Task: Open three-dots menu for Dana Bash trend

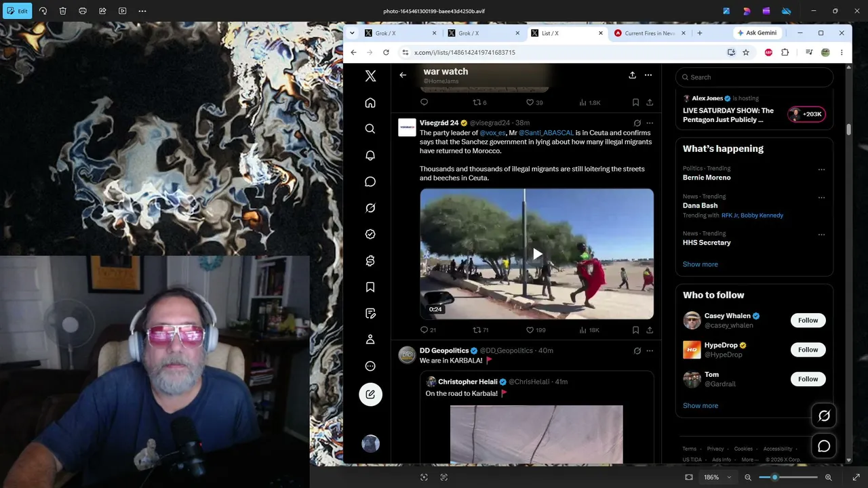Action: click(x=821, y=198)
